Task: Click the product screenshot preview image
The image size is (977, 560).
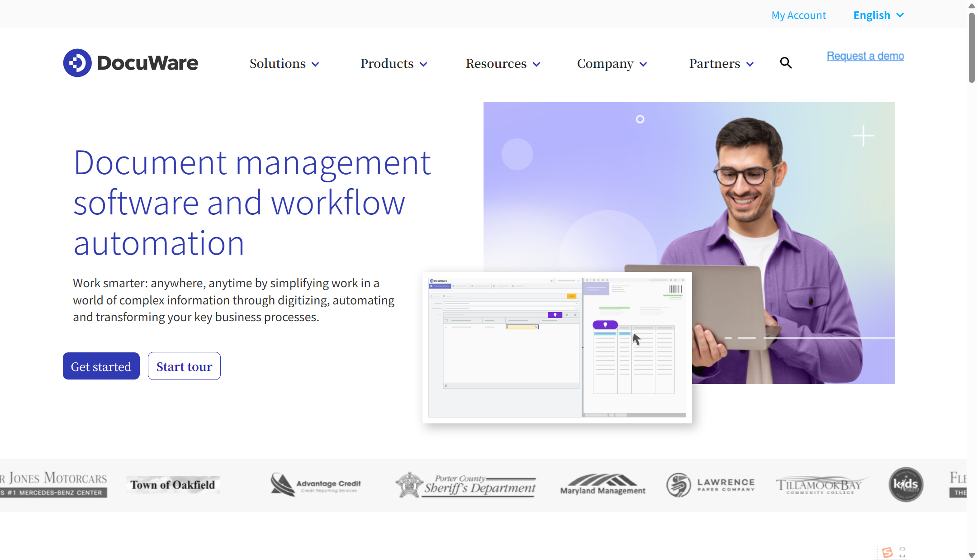Action: point(557,347)
